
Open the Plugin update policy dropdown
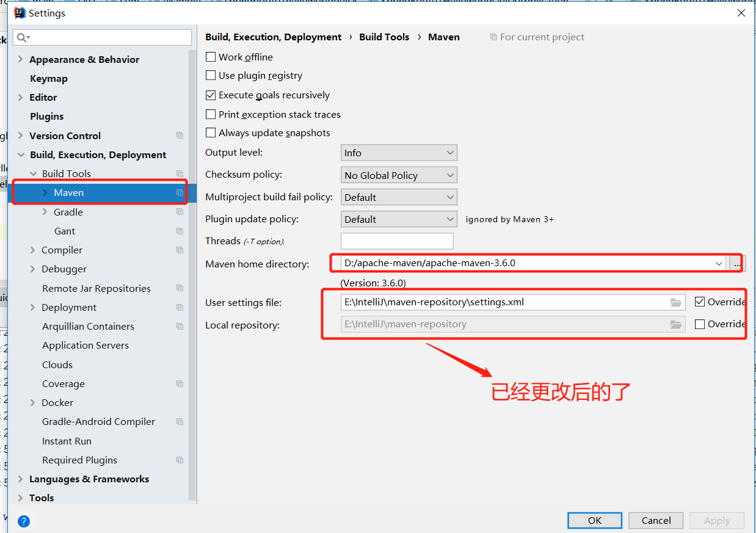399,219
